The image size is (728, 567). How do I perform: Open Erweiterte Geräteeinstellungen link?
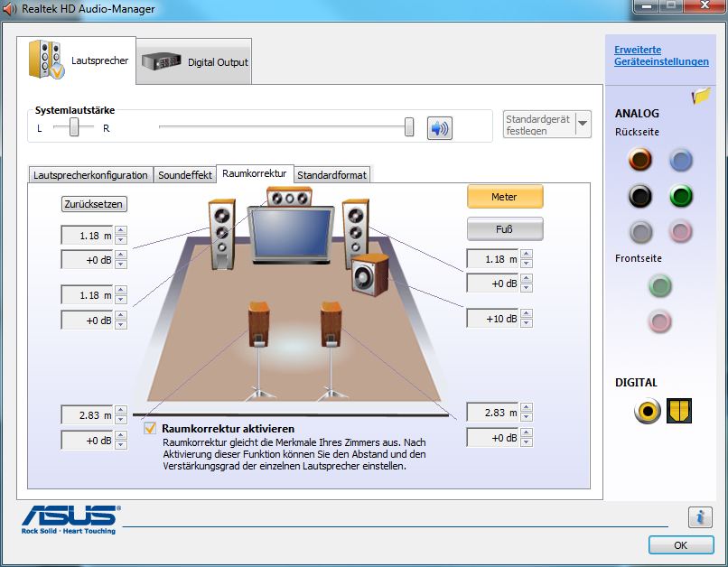click(x=661, y=56)
